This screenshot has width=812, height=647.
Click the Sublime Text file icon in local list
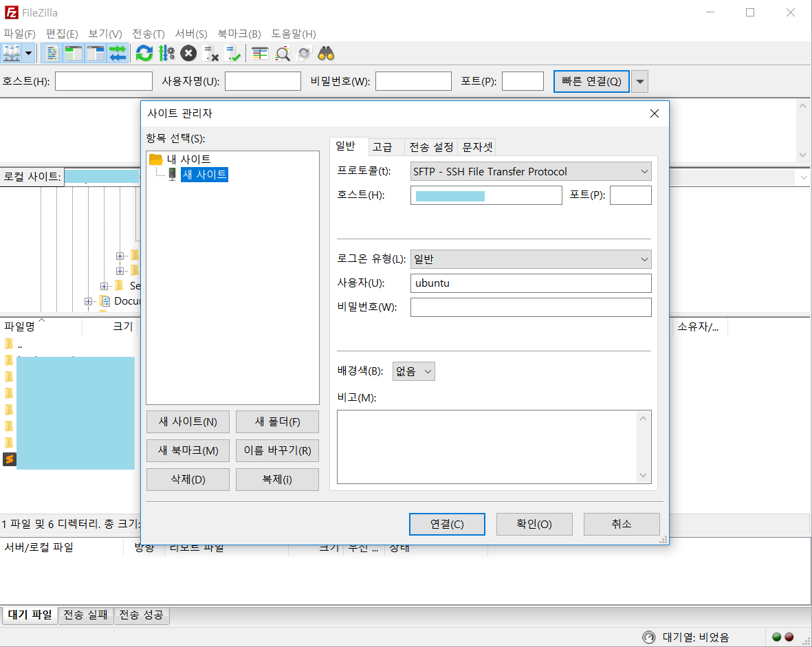(x=10, y=459)
